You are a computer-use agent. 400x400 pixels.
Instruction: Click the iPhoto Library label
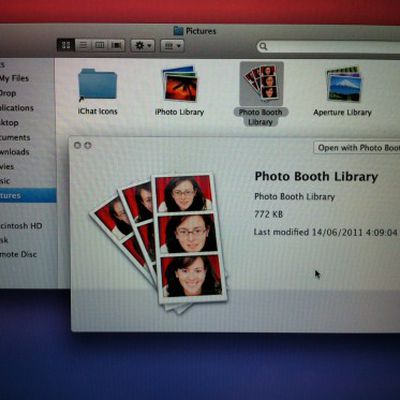pyautogui.click(x=179, y=112)
